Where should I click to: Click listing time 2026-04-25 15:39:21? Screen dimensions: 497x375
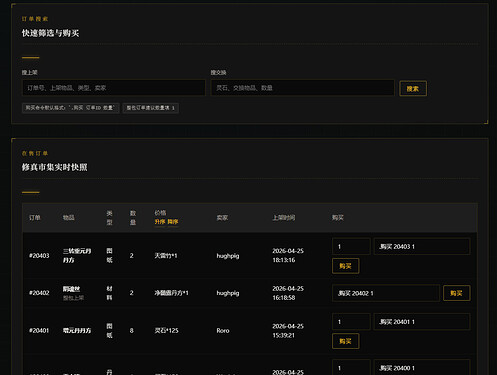pyautogui.click(x=288, y=331)
